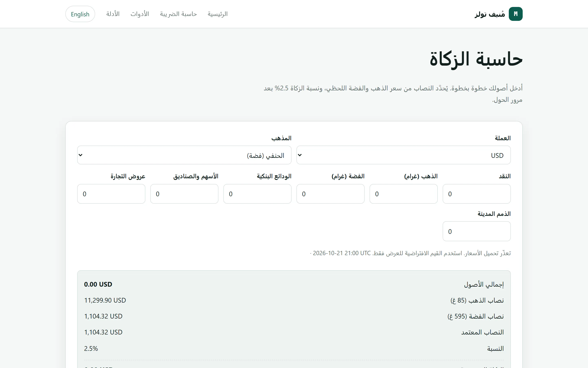Click the نصاب الفضة (595 غ) label
The height and width of the screenshot is (368, 588).
coord(476,316)
